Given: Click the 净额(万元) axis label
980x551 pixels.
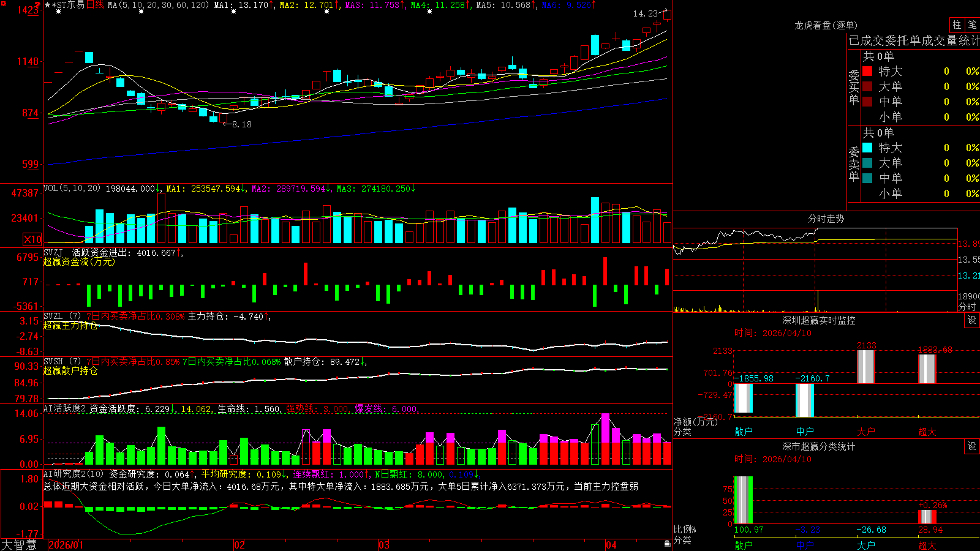Looking at the screenshot, I should pyautogui.click(x=695, y=422).
